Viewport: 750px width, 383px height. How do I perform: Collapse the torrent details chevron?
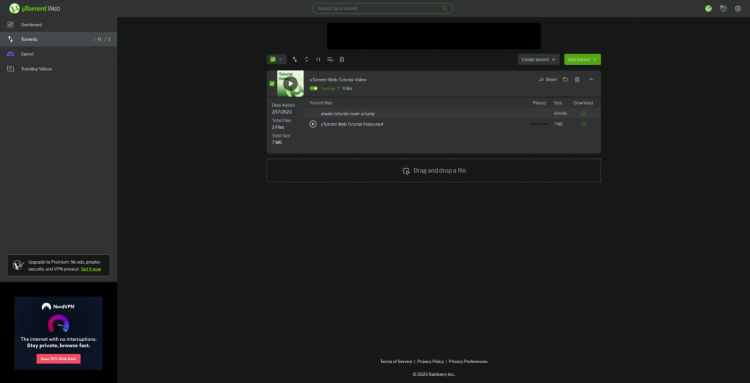point(591,79)
